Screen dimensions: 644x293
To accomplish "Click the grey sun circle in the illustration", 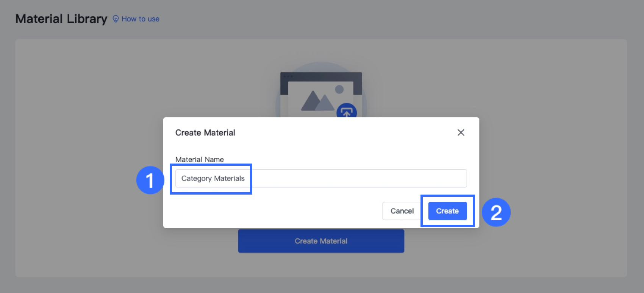I will coord(339,89).
